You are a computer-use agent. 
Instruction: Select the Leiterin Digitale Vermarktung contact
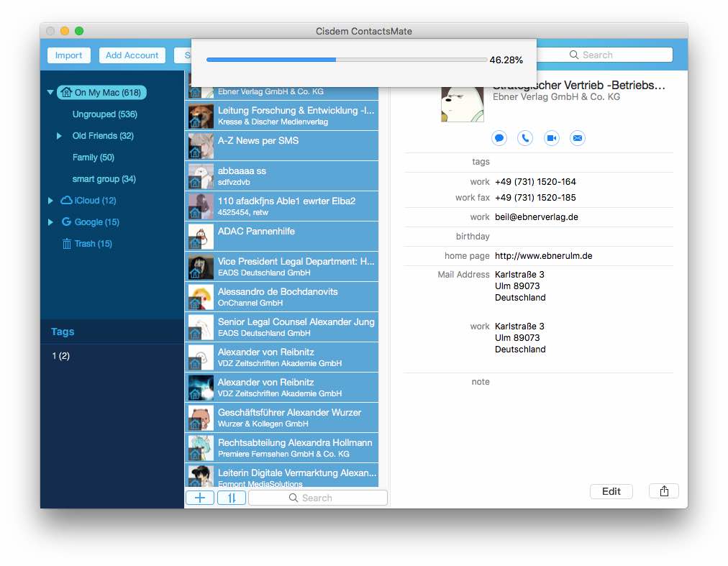(x=282, y=475)
